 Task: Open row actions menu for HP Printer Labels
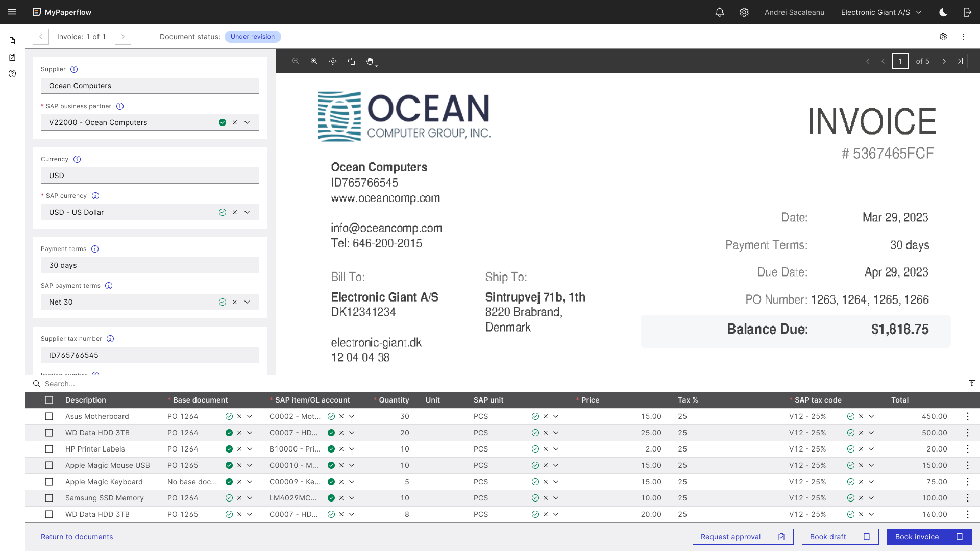(968, 449)
